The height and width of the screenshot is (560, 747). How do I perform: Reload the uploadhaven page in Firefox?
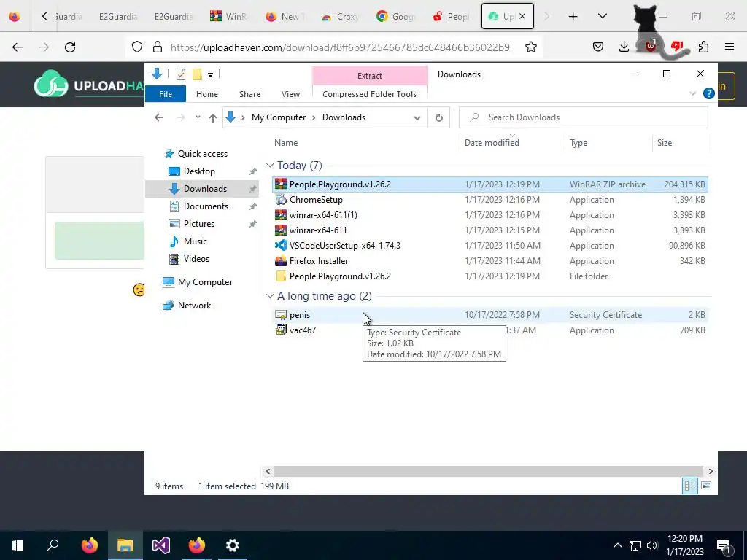[70, 47]
